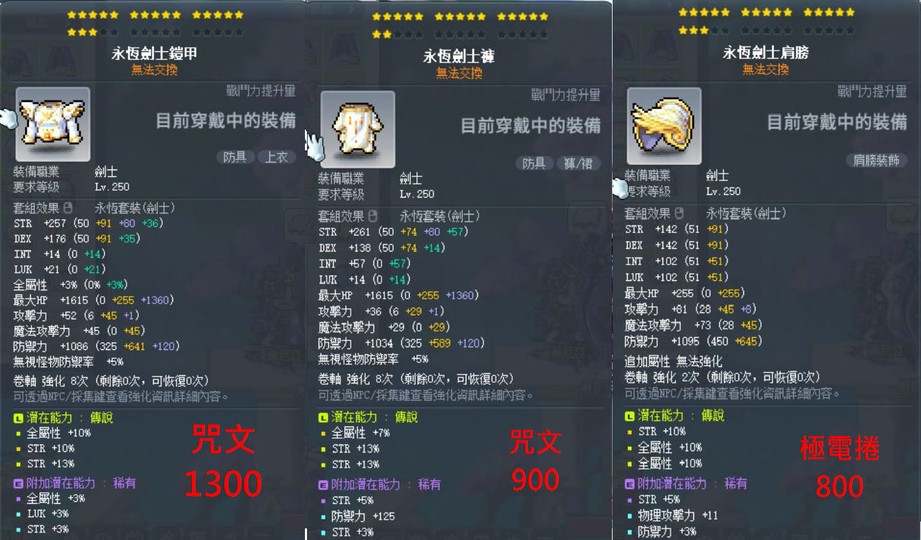Select the 褲/裙 category tag
This screenshot has width=921, height=540.
(578, 163)
